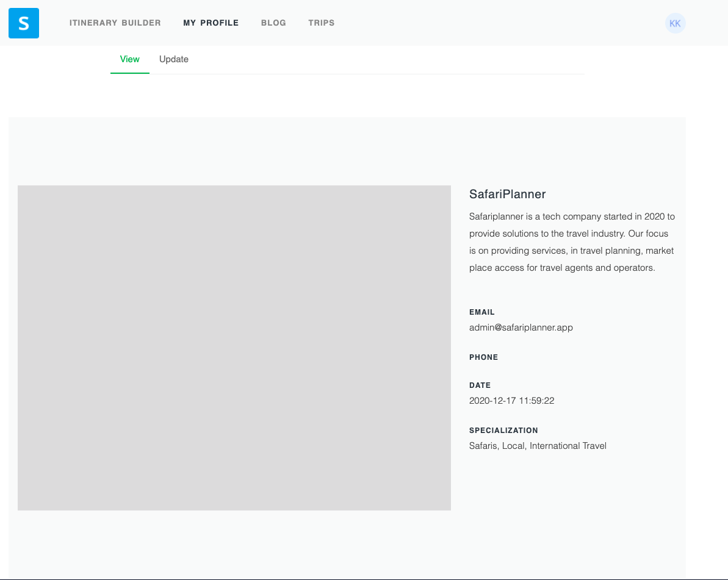The image size is (728, 580).
Task: Select the SafariPlanner company name heading
Action: 507,194
